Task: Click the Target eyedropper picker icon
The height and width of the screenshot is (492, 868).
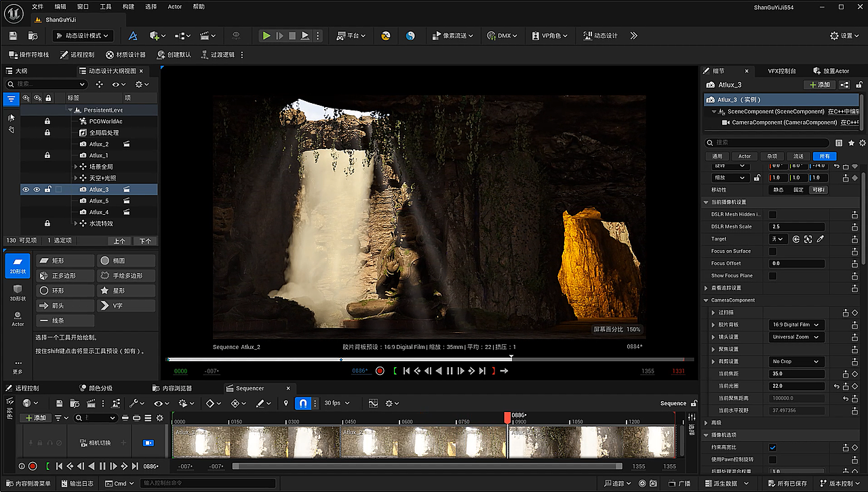Action: click(820, 239)
